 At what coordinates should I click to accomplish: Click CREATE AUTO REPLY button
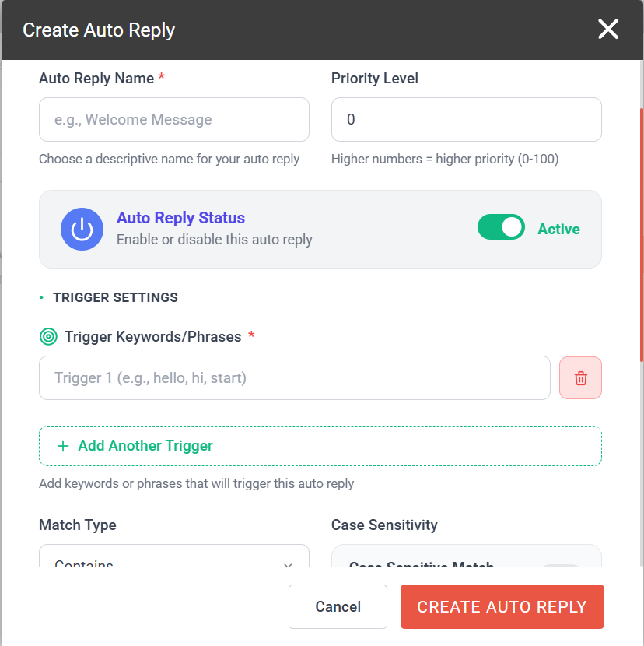tap(502, 606)
